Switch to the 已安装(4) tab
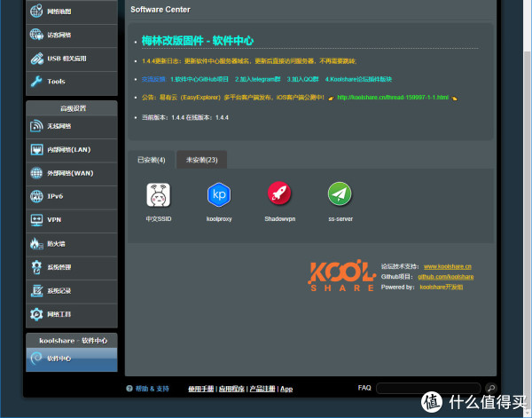This screenshot has width=532, height=418. (152, 160)
